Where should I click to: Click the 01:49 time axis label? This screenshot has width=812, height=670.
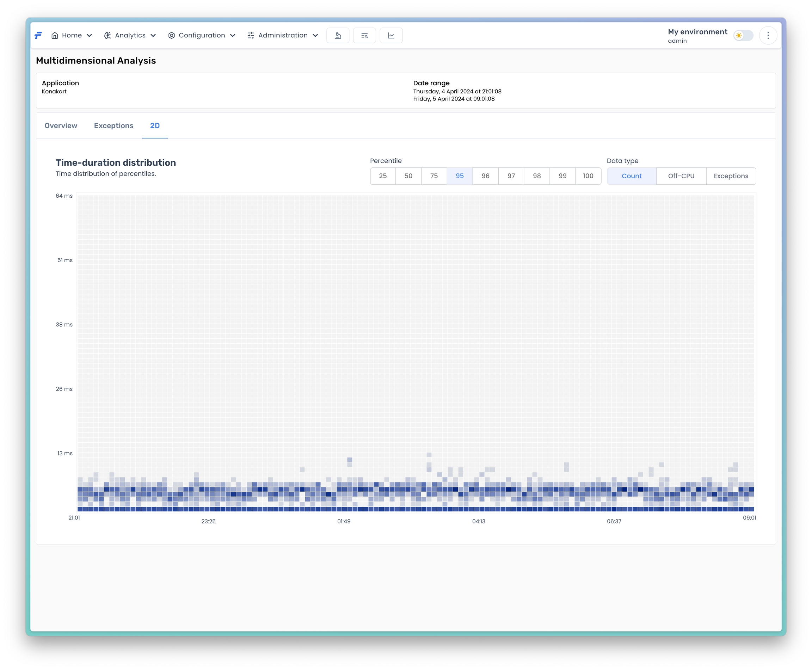[x=344, y=521]
